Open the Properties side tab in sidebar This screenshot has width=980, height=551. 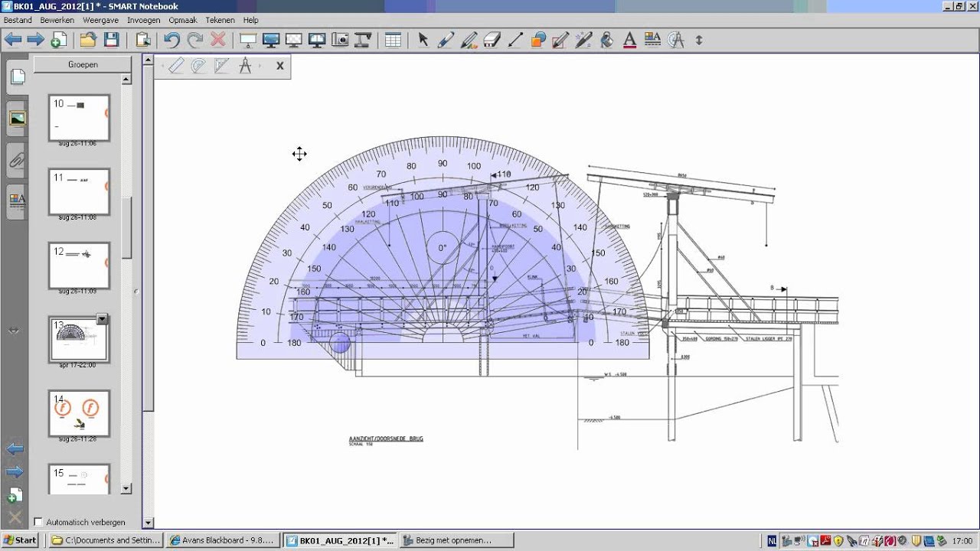coord(17,201)
